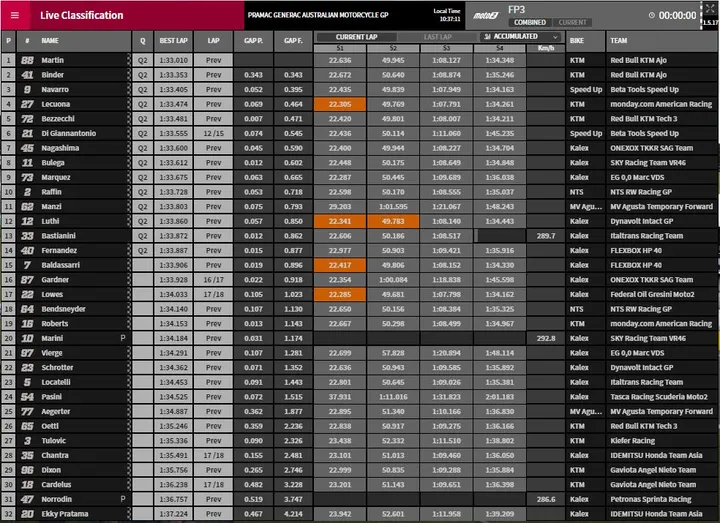Click best lap 1:34.033 for Lowes

(x=174, y=294)
